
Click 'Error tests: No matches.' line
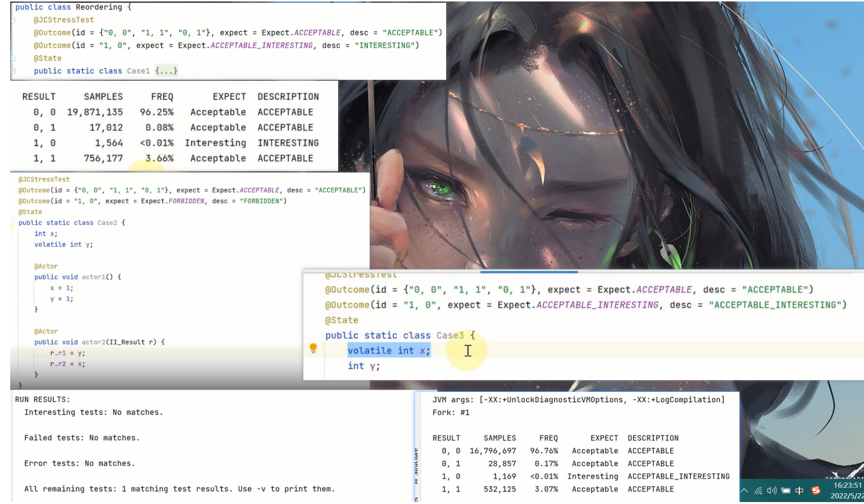(x=79, y=464)
